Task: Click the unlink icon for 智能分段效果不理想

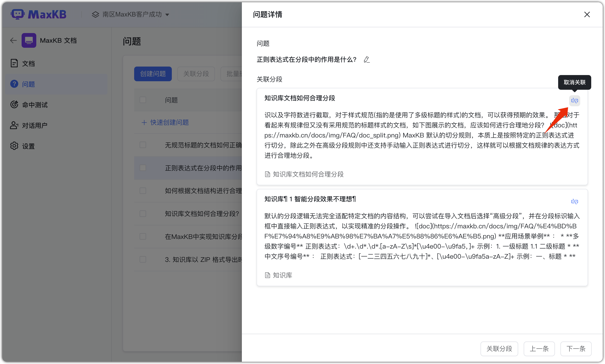Action: 574,201
